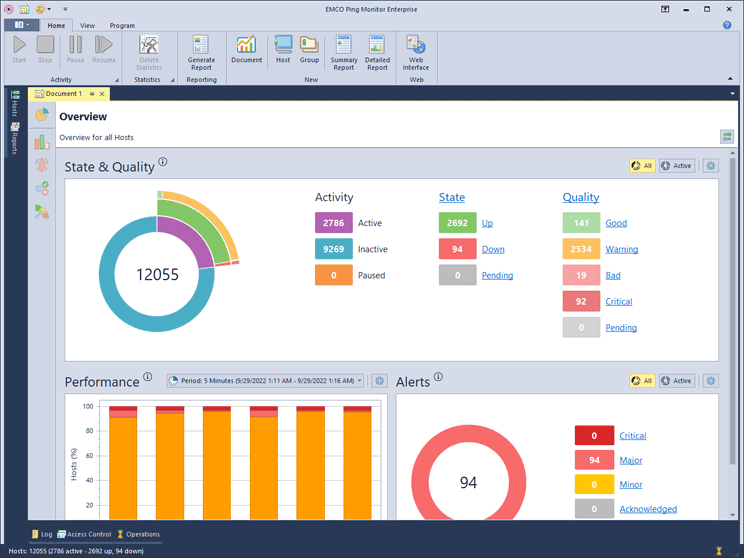The width and height of the screenshot is (744, 558).
Task: Click the Generate Report ribbon icon
Action: [201, 50]
